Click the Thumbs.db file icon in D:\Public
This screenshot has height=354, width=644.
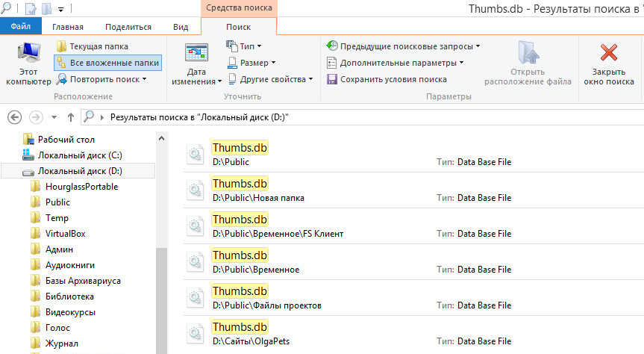(195, 155)
